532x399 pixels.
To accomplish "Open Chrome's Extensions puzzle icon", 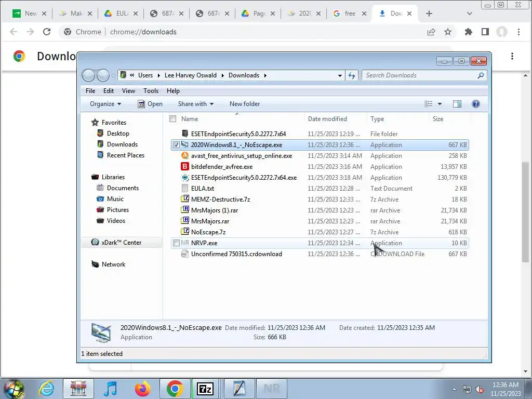I will click(x=469, y=32).
